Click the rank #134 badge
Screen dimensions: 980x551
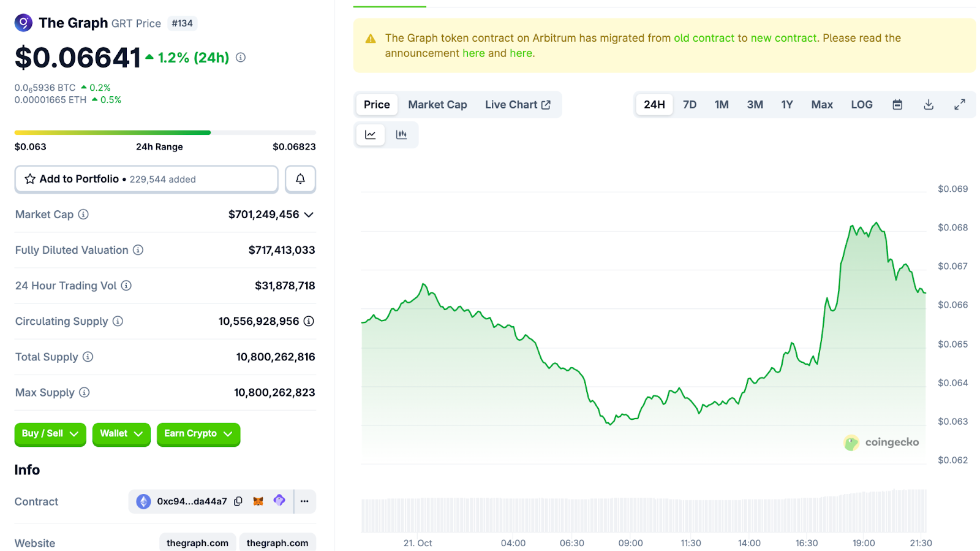[x=182, y=23]
